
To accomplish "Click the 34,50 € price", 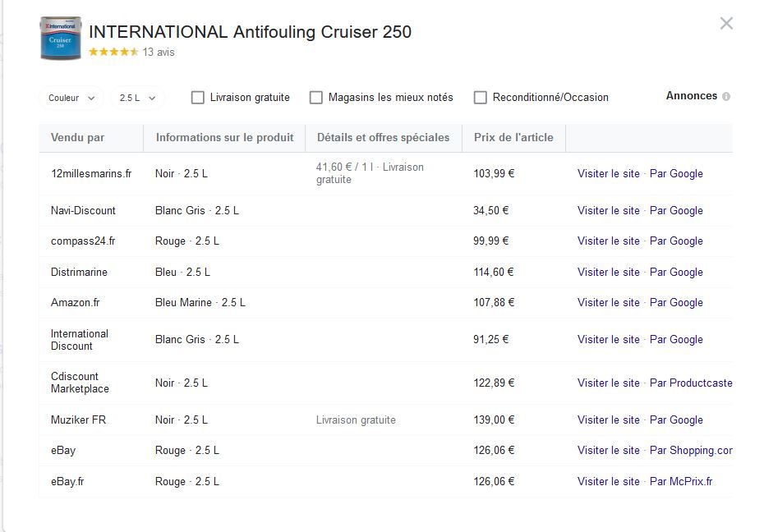I will 490,211.
